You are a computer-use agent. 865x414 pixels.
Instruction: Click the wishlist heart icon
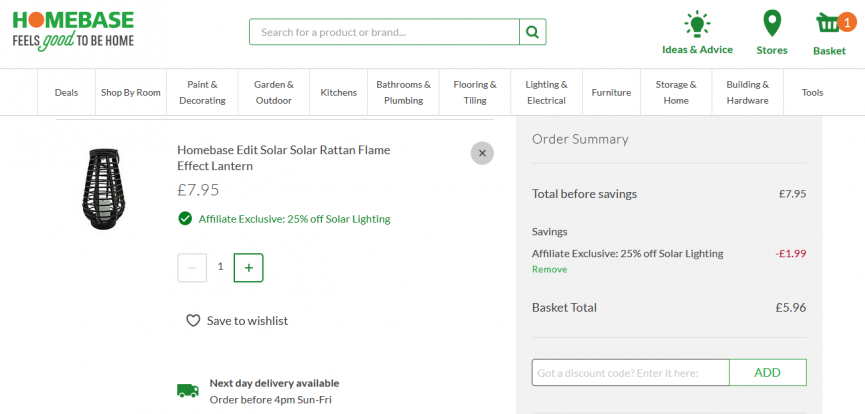pos(193,321)
